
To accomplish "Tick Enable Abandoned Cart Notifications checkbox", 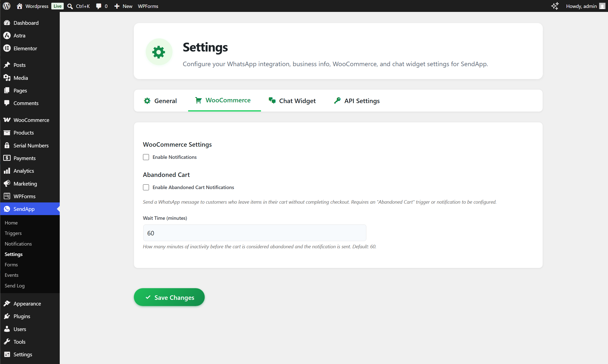I will pos(146,187).
